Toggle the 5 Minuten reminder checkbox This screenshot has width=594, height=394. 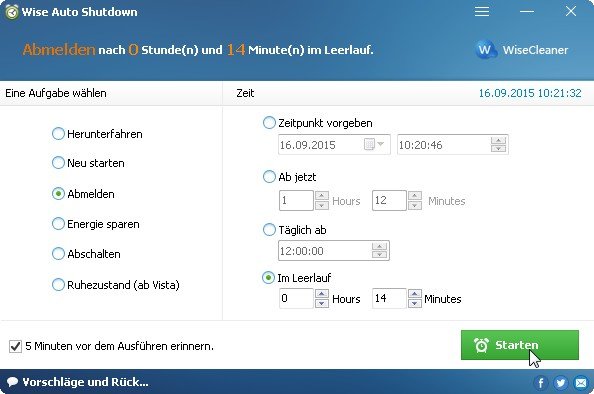15,346
